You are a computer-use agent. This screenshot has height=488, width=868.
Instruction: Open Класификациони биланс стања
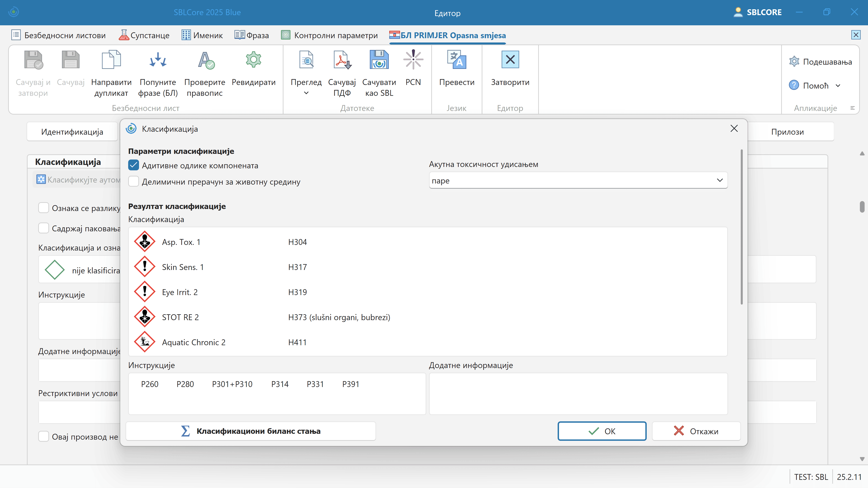tap(251, 431)
